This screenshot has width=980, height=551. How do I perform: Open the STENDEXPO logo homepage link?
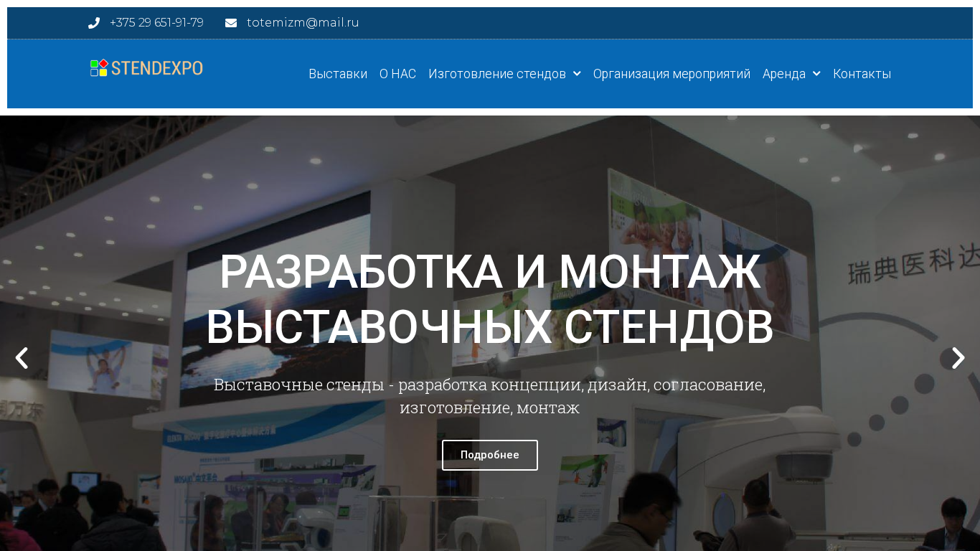click(x=146, y=68)
